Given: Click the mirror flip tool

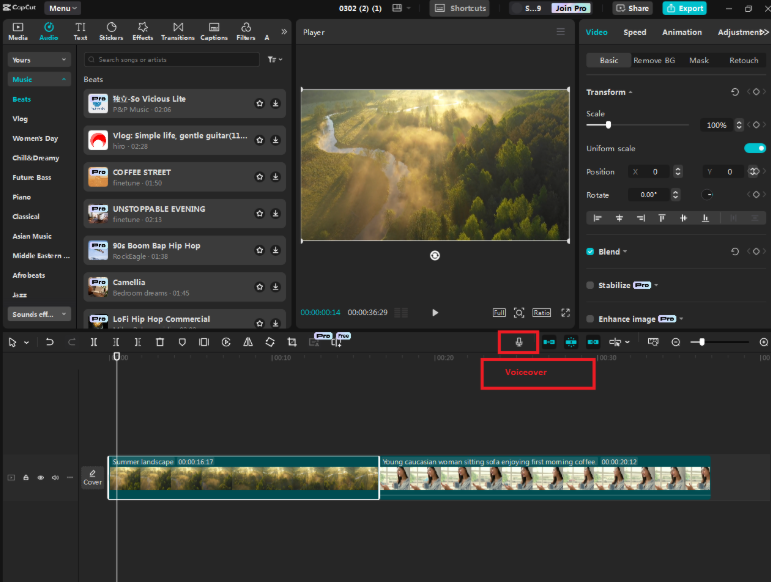Looking at the screenshot, I should [248, 342].
